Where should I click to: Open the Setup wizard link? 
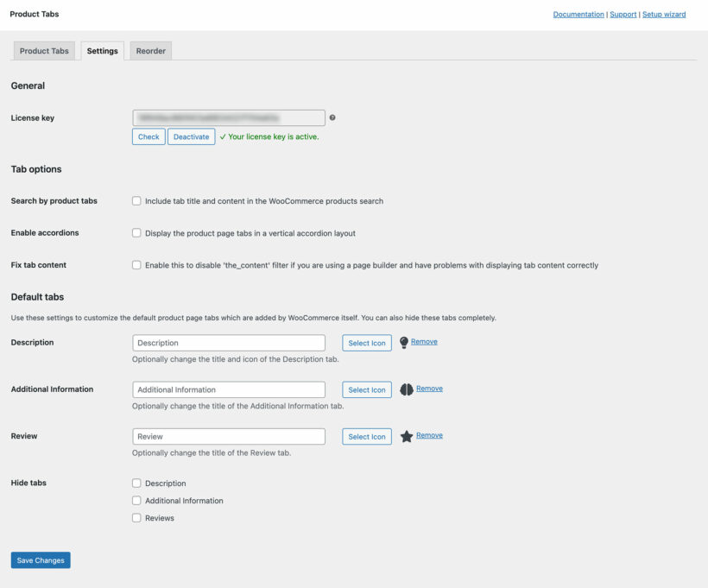pos(664,14)
